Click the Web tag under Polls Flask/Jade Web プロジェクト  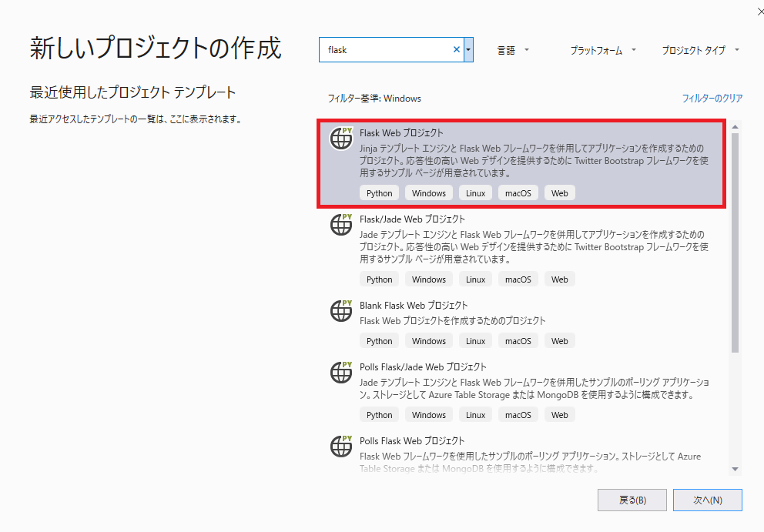pos(559,415)
